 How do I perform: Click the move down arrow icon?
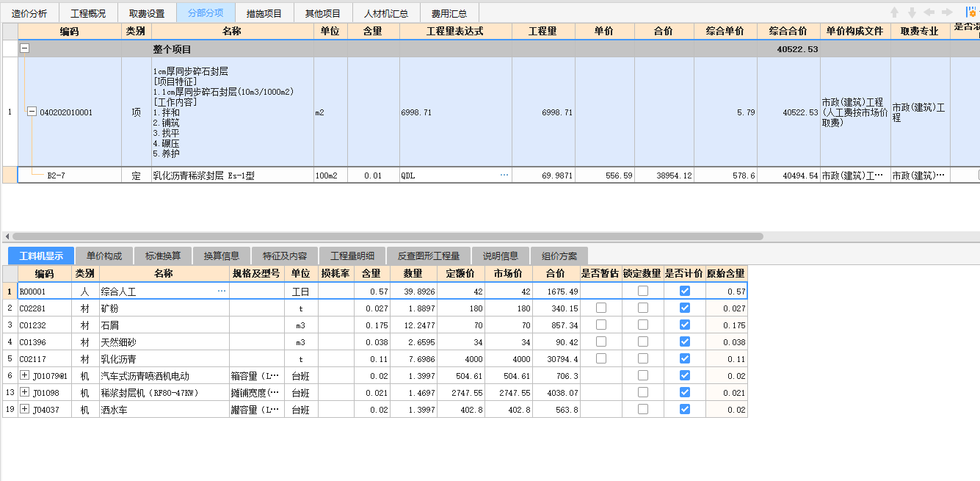pyautogui.click(x=912, y=12)
